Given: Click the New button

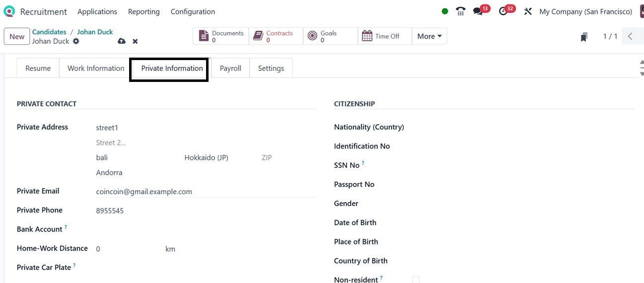Looking at the screenshot, I should click(x=17, y=36).
